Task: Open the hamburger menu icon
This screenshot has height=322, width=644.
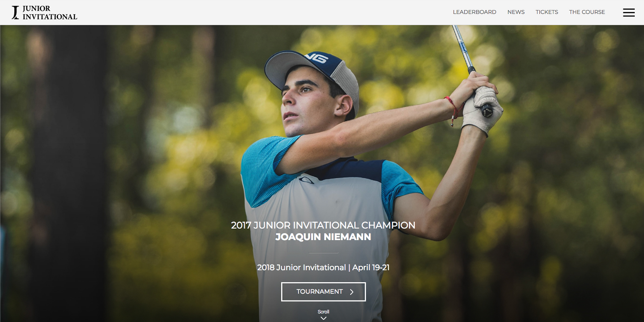Action: click(629, 12)
